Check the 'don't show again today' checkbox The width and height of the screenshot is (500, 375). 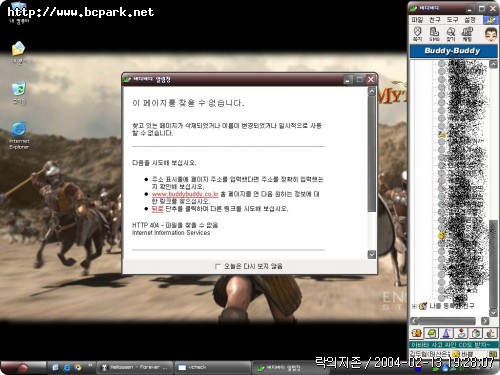[x=218, y=266]
